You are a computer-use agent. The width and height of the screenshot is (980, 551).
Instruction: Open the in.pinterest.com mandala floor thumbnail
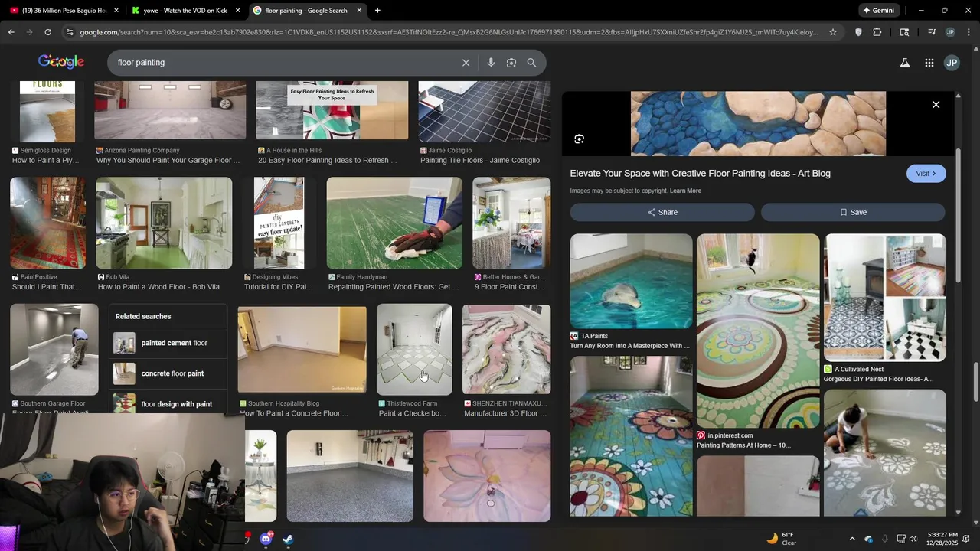758,331
